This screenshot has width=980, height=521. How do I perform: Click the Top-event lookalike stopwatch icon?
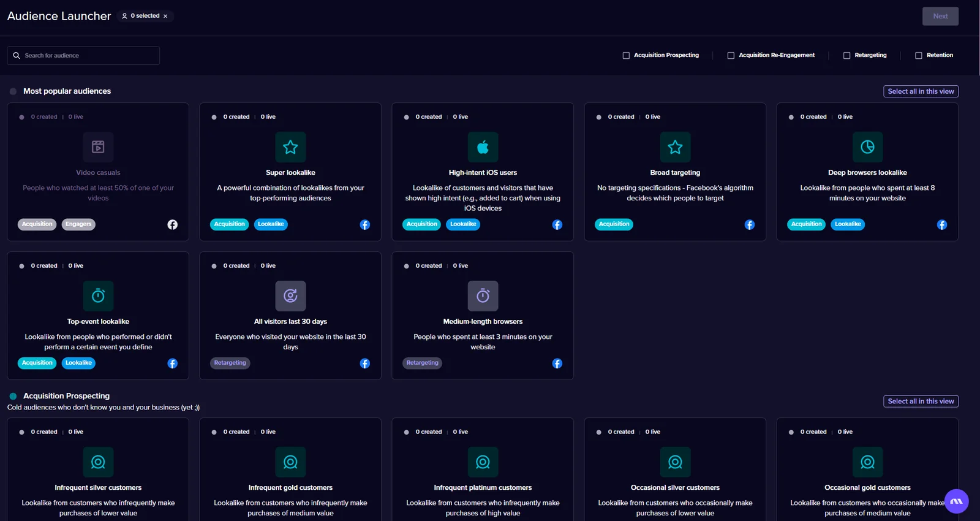(x=98, y=296)
